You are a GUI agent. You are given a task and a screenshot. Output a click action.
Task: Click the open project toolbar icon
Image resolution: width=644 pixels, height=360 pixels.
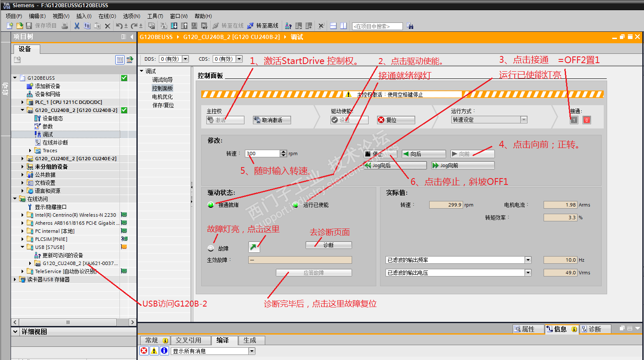19,26
